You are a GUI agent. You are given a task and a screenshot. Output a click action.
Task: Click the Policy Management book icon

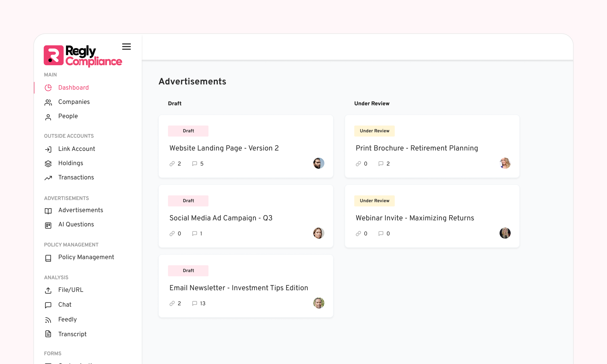click(x=48, y=258)
